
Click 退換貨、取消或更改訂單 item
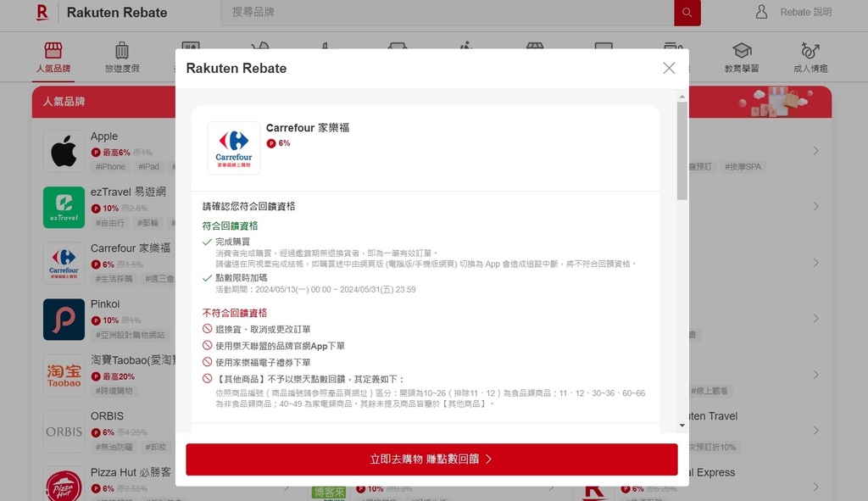tap(263, 330)
